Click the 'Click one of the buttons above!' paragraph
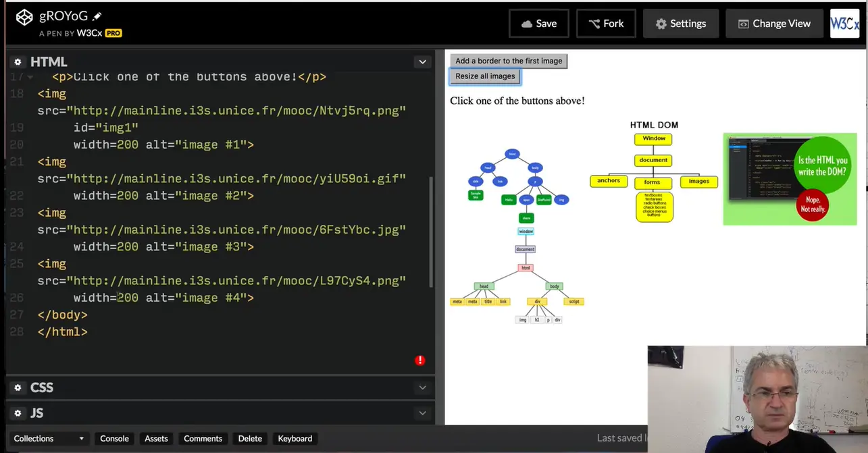Viewport: 868px width, 453px height. click(x=517, y=101)
